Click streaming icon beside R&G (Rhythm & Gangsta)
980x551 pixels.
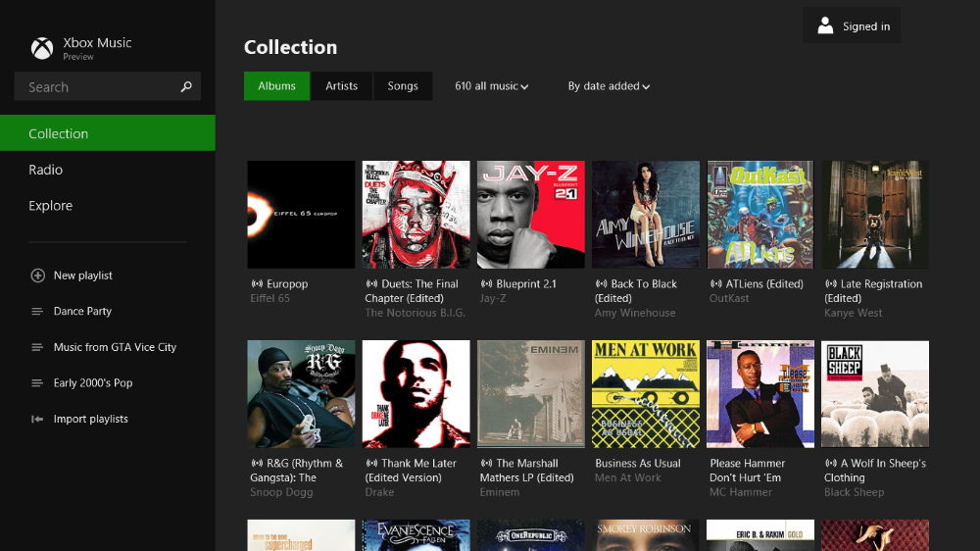[257, 464]
